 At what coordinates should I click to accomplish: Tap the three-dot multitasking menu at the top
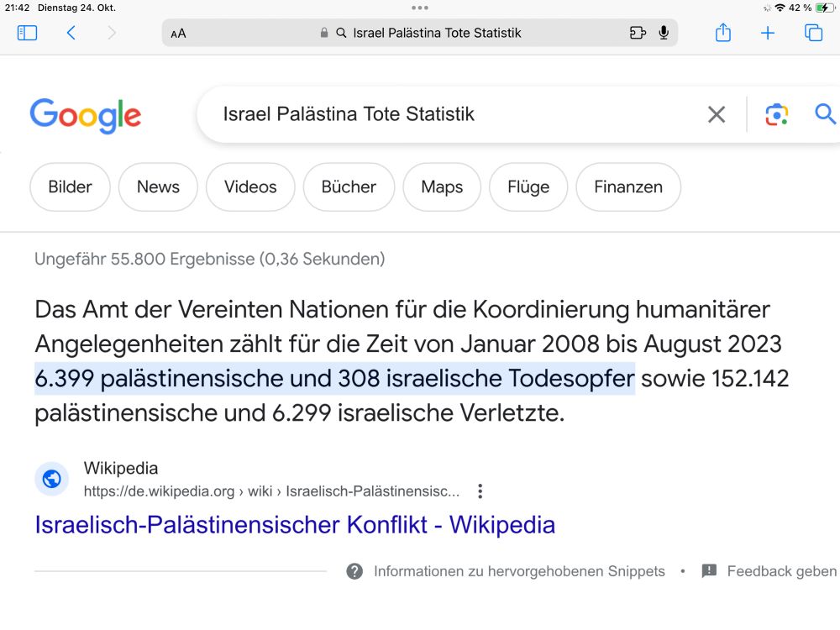420,8
